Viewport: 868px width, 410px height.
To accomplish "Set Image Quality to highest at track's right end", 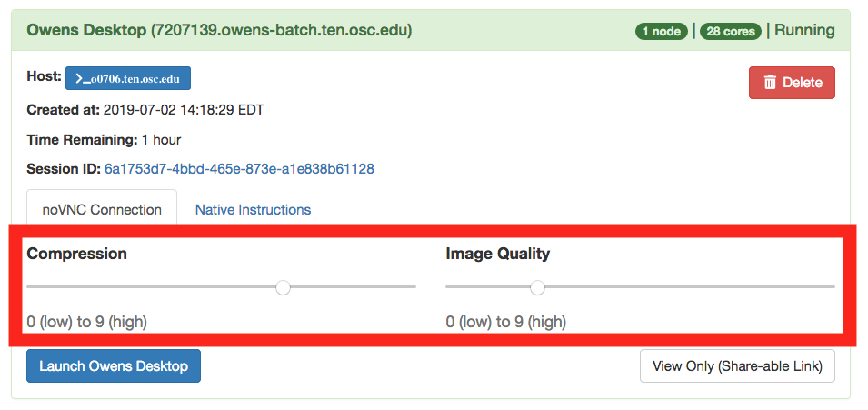I will click(833, 287).
